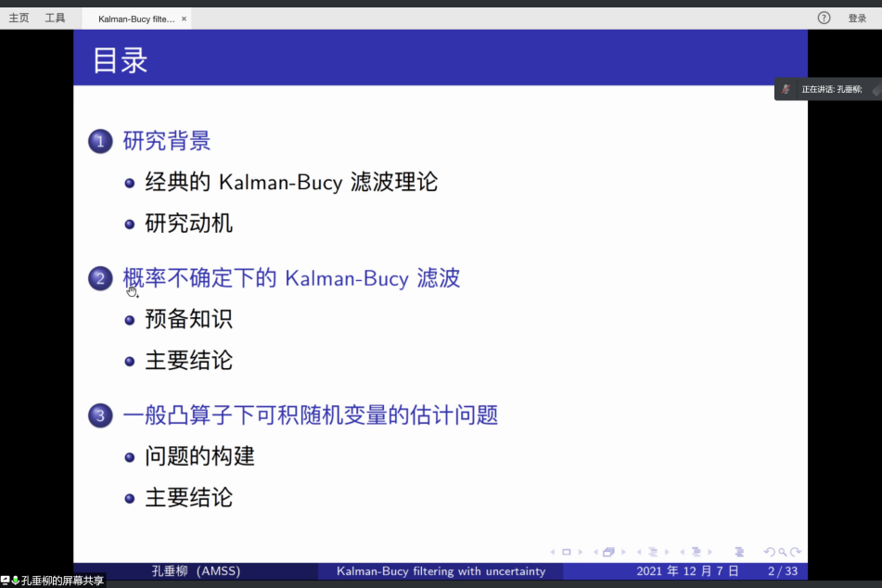Click the presentation outline lines icon

tap(738, 552)
